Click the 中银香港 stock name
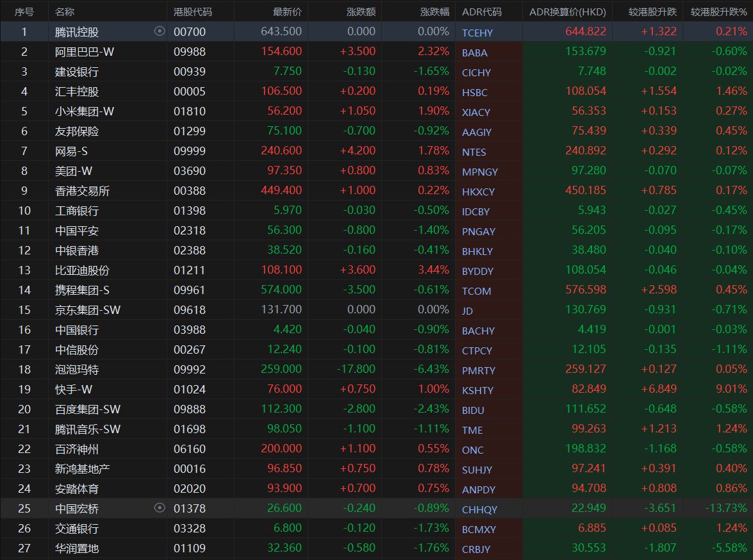Image resolution: width=753 pixels, height=560 pixels. tap(77, 251)
